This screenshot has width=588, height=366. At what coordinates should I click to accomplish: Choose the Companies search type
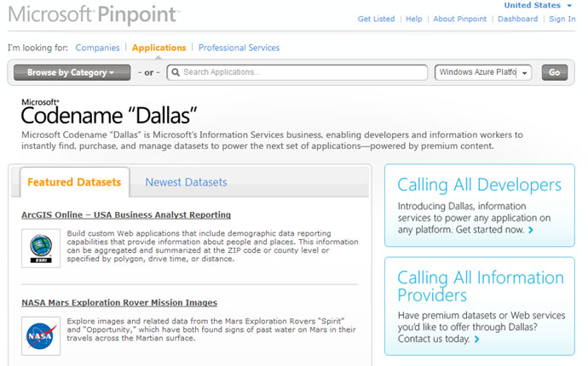coord(97,48)
